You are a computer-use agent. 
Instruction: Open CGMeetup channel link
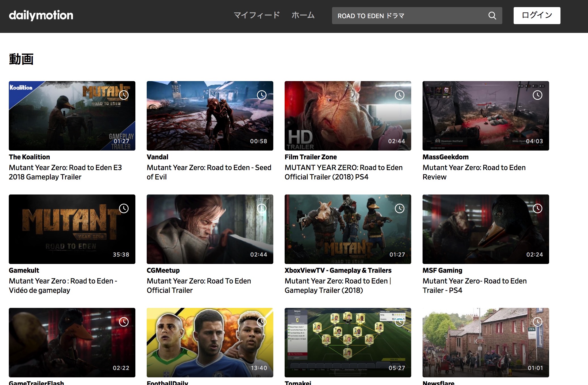(163, 270)
